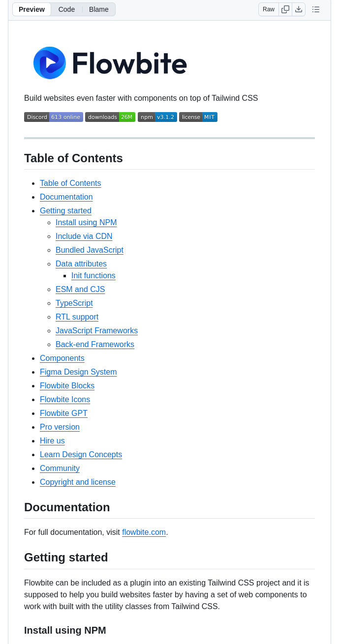Image resolution: width=339 pixels, height=644 pixels.
Task: Switch to the Code tab
Action: (x=66, y=9)
